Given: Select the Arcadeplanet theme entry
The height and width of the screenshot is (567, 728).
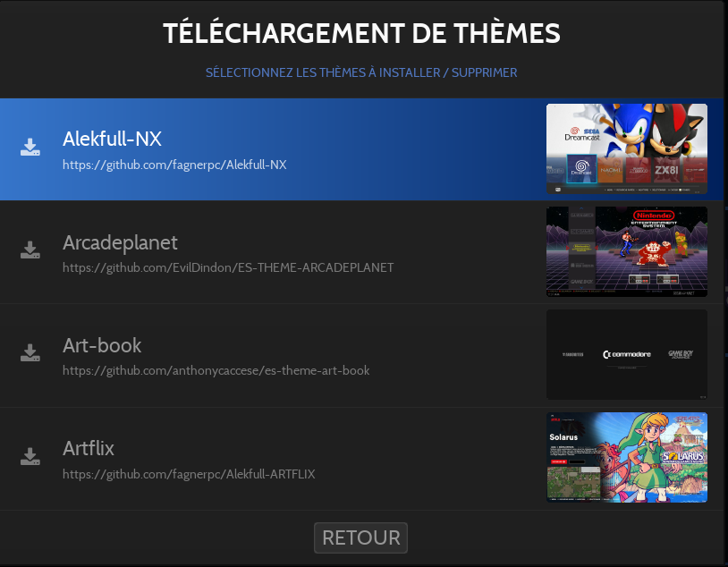Looking at the screenshot, I should coord(120,242).
